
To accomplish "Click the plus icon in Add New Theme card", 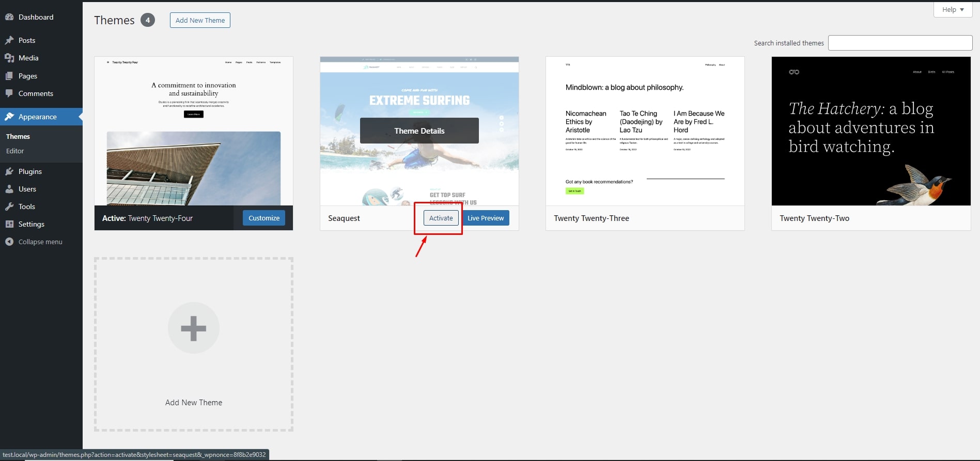I will [194, 328].
